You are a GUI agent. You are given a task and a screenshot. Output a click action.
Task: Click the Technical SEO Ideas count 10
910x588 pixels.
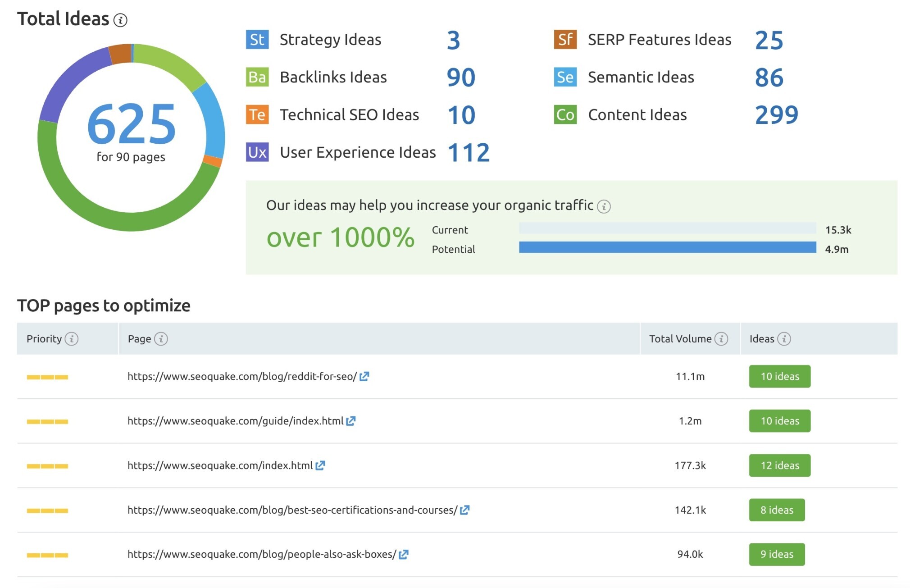coord(461,115)
